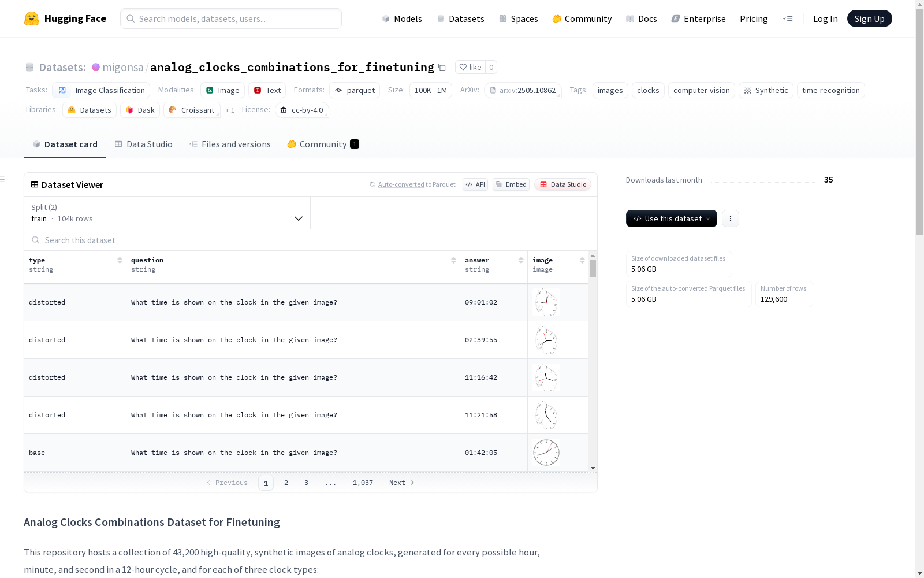924x578 pixels.
Task: Open clock thumbnail for answer 09:01:02
Action: [x=546, y=302]
